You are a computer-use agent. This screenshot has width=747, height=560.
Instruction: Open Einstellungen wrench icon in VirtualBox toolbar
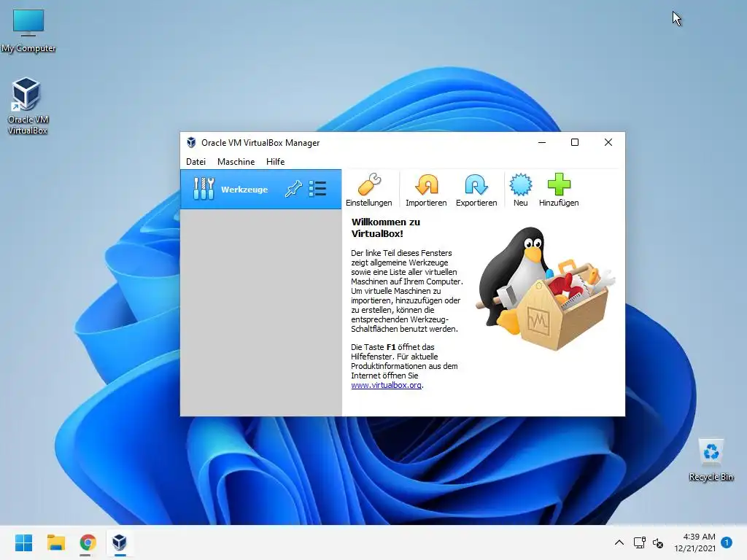click(x=369, y=190)
